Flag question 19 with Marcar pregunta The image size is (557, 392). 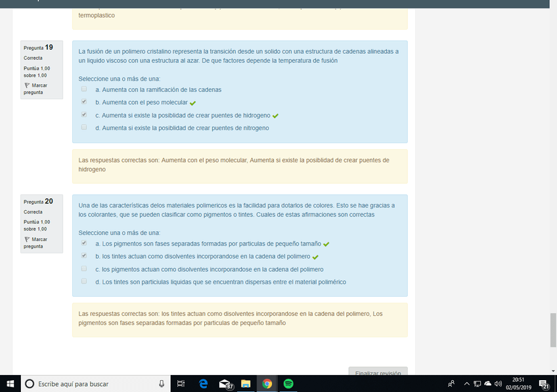point(35,89)
